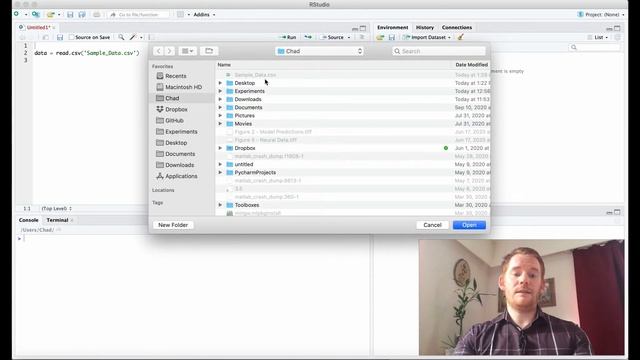Open the Project (None) menu
Image resolution: width=640 pixels, height=360 pixels.
coord(601,14)
